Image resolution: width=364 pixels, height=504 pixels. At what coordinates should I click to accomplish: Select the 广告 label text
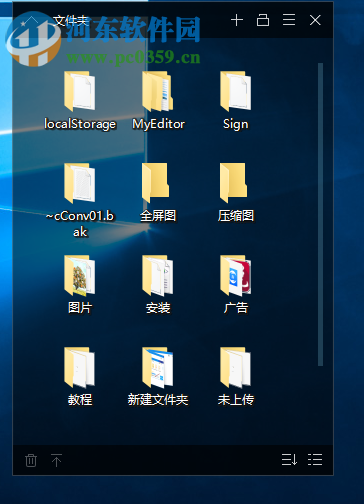coord(236,308)
